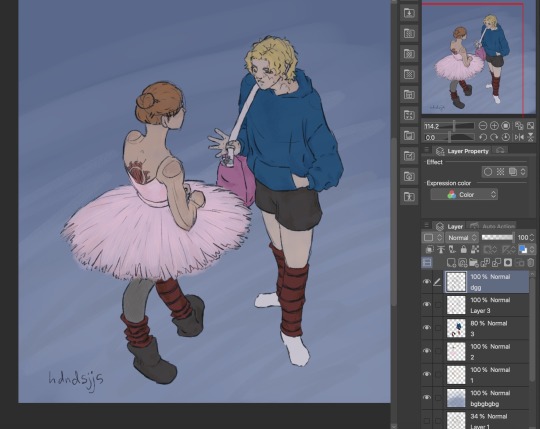Click the Fit to screen icon

tap(531, 126)
